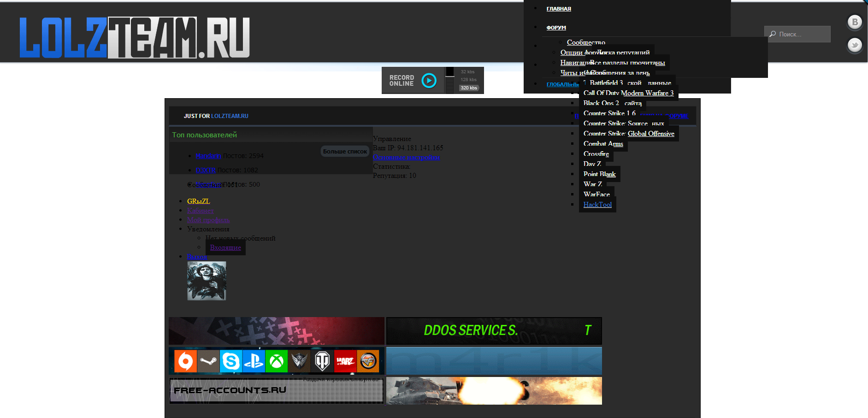Open the Counter Strike 1.6 entry
The height and width of the screenshot is (418, 868).
click(x=609, y=113)
